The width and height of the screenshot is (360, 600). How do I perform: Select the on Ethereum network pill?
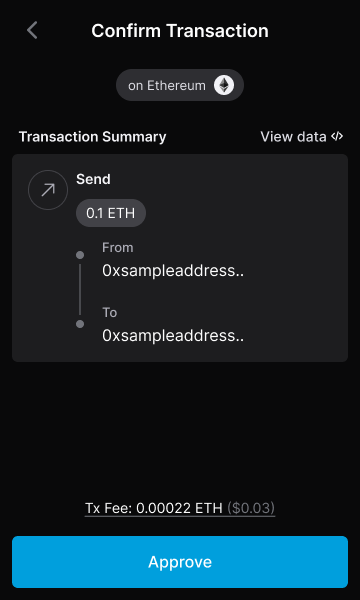tap(180, 85)
